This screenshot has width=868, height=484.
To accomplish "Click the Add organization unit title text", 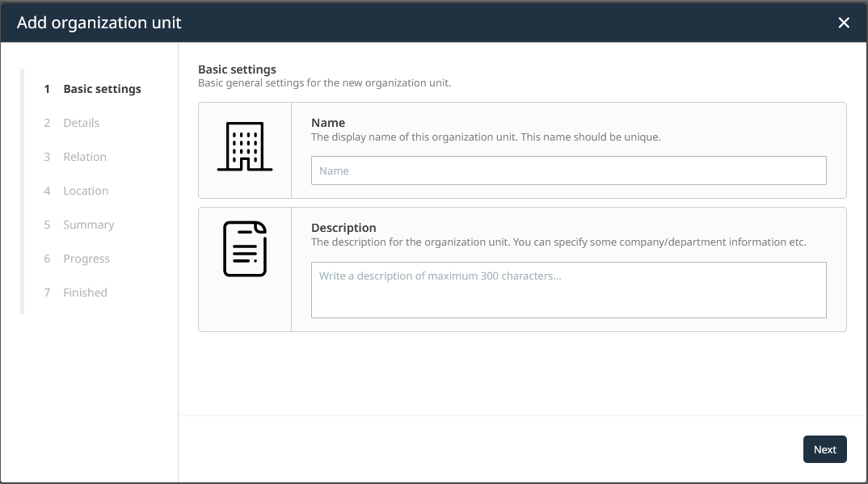I will tap(99, 23).
